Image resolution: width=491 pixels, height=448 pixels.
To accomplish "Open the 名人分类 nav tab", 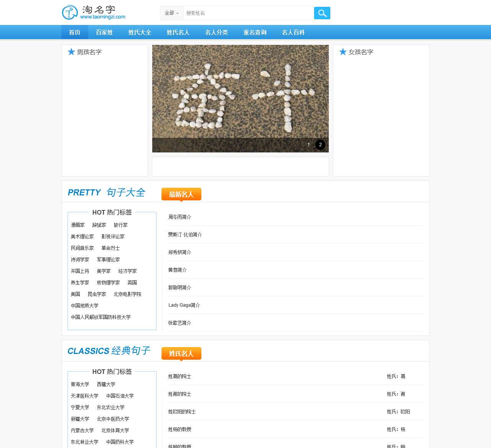I will click(x=216, y=32).
